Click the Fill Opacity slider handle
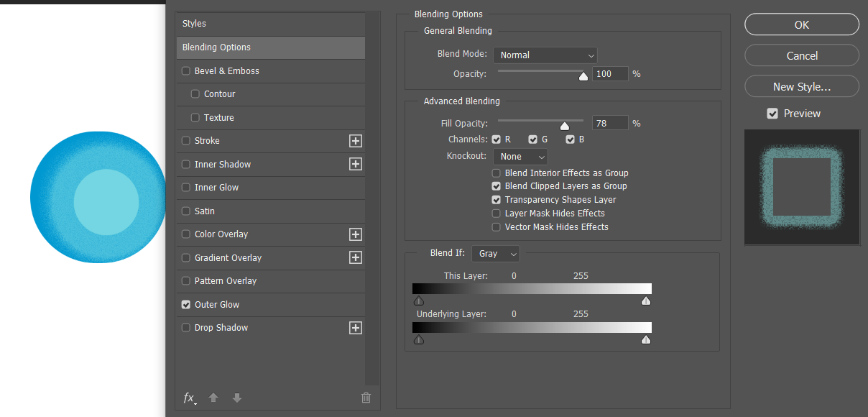 (565, 125)
